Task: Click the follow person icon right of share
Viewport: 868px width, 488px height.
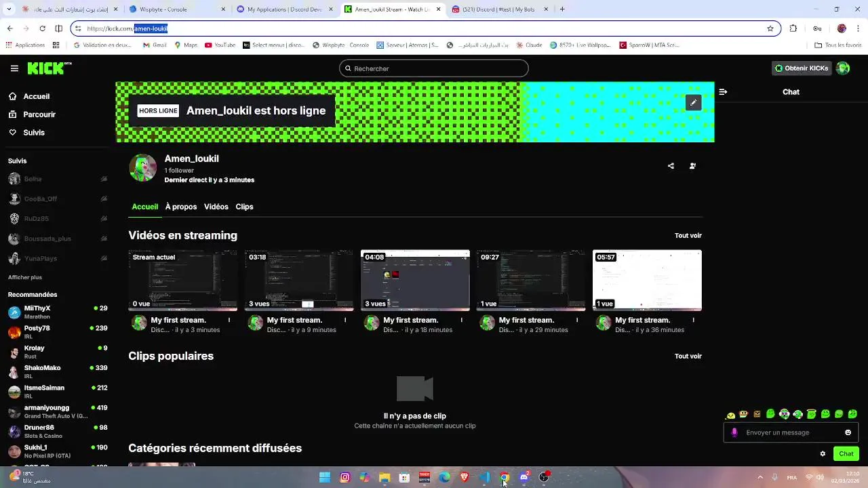Action: coord(692,166)
